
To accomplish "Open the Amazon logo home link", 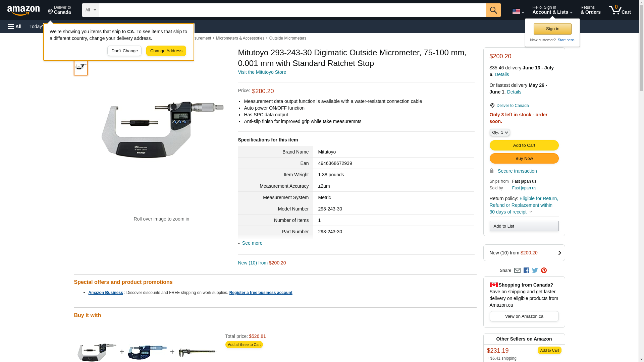I will [x=23, y=10].
